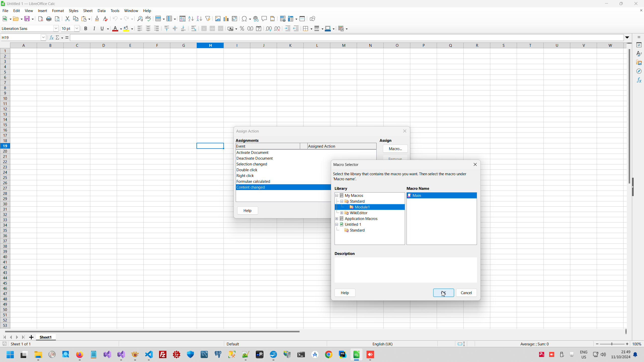Open the font name dropdown
Viewport: 644px width, 362px height.
click(x=56, y=28)
